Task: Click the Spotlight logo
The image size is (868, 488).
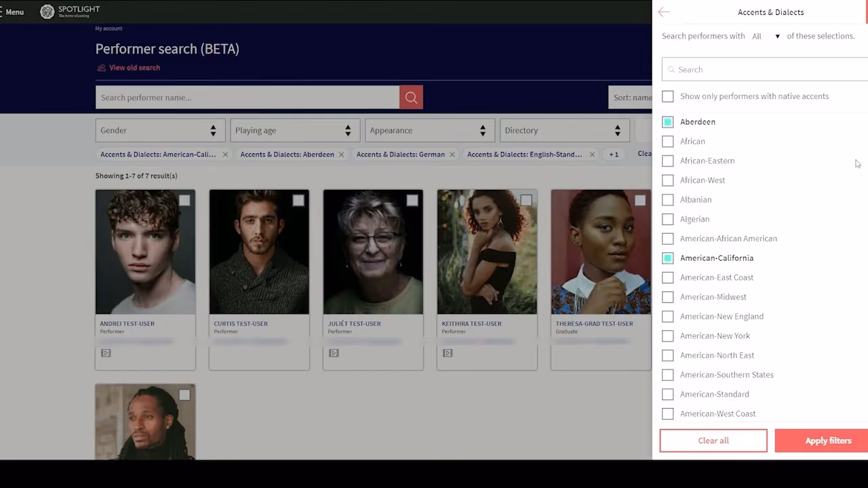Action: pos(70,12)
